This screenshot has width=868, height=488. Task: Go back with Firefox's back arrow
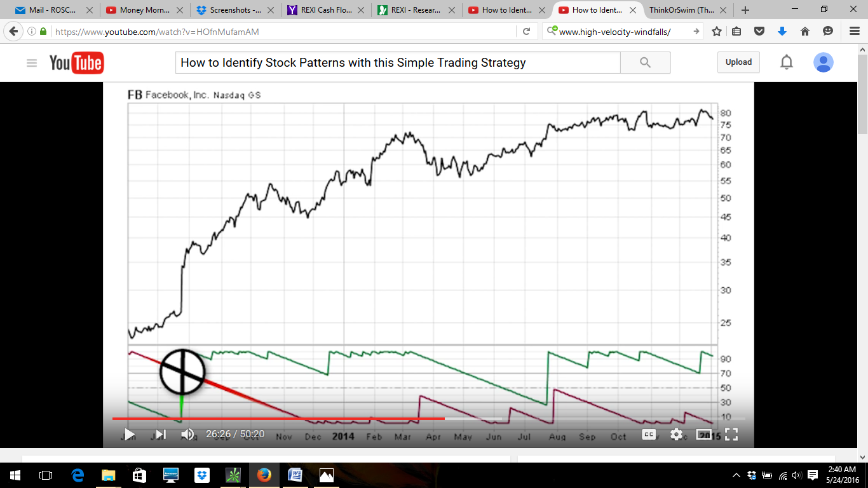[x=13, y=31]
